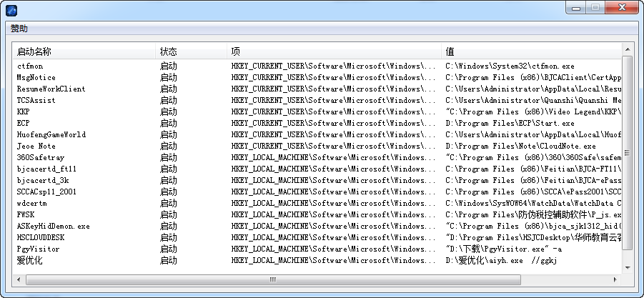
Task: Click the 值 column header
Action: pyautogui.click(x=450, y=52)
